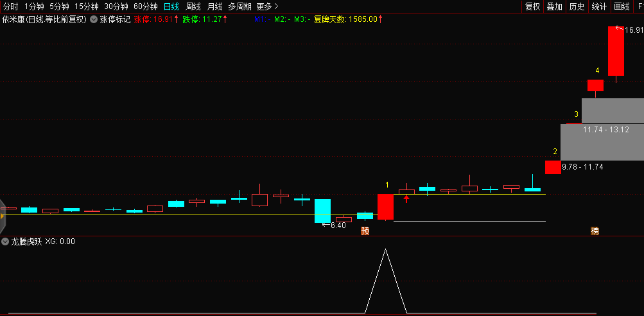Select the red candle numbered 4
Screen dimensions: 644x316
tap(595, 85)
